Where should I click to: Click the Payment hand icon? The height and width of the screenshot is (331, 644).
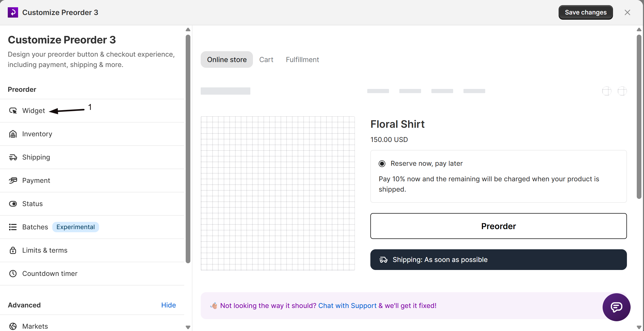[13, 180]
